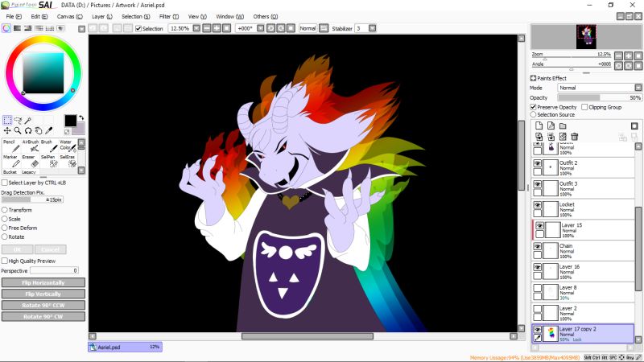Choose the AirBrush tool
Screen dimensions: 644x362
point(30,146)
